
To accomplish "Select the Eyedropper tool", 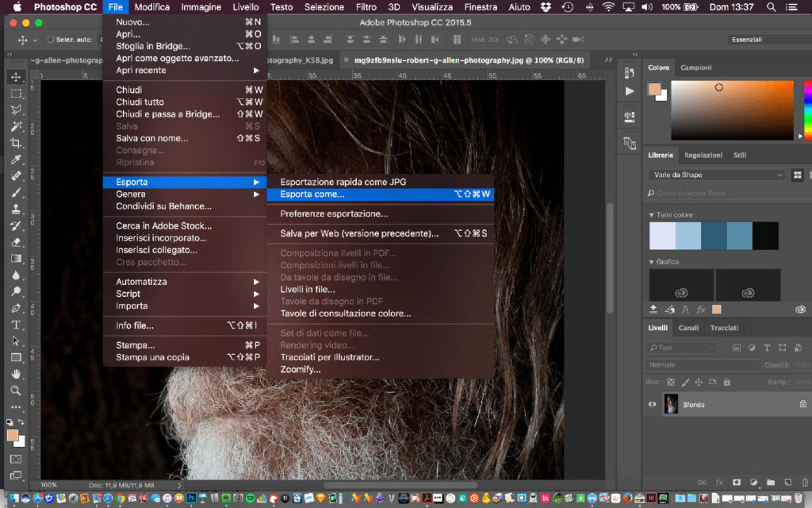I will coord(16,160).
